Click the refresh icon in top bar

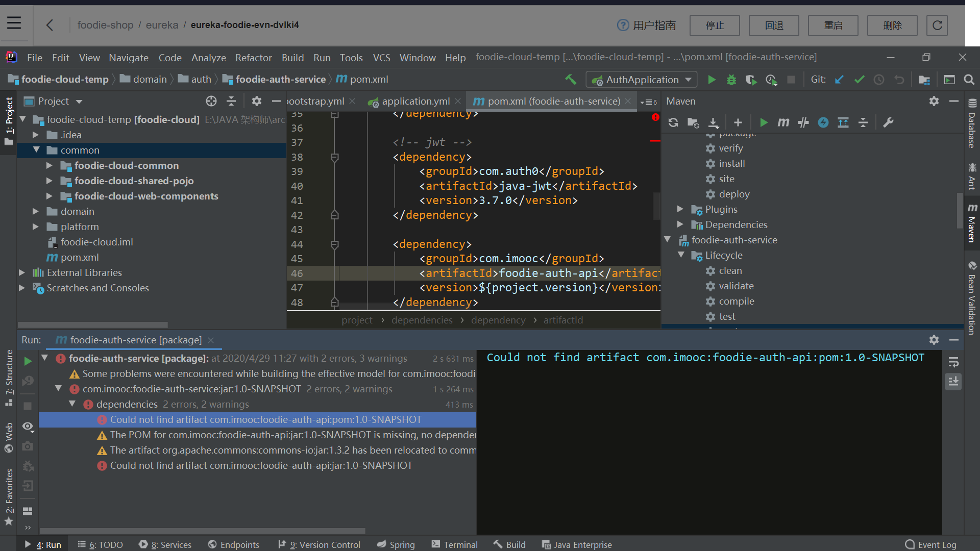point(937,25)
